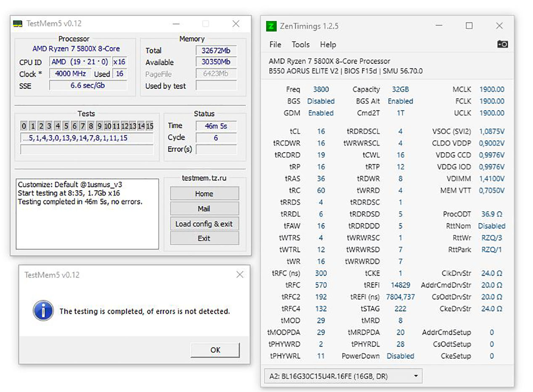Click the ZenTimings green Z app icon
The height and width of the screenshot is (392, 533).
click(x=271, y=26)
